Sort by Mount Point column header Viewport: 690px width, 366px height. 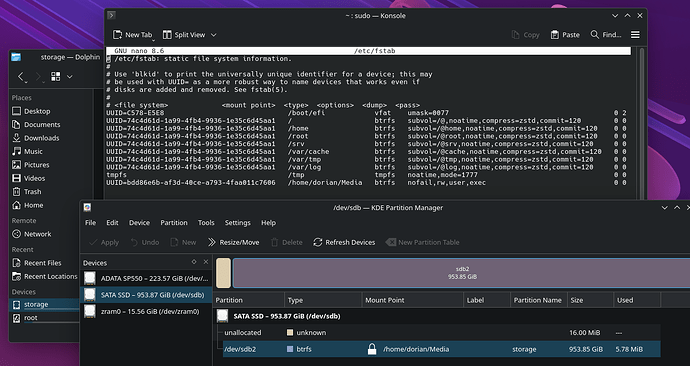coord(413,300)
